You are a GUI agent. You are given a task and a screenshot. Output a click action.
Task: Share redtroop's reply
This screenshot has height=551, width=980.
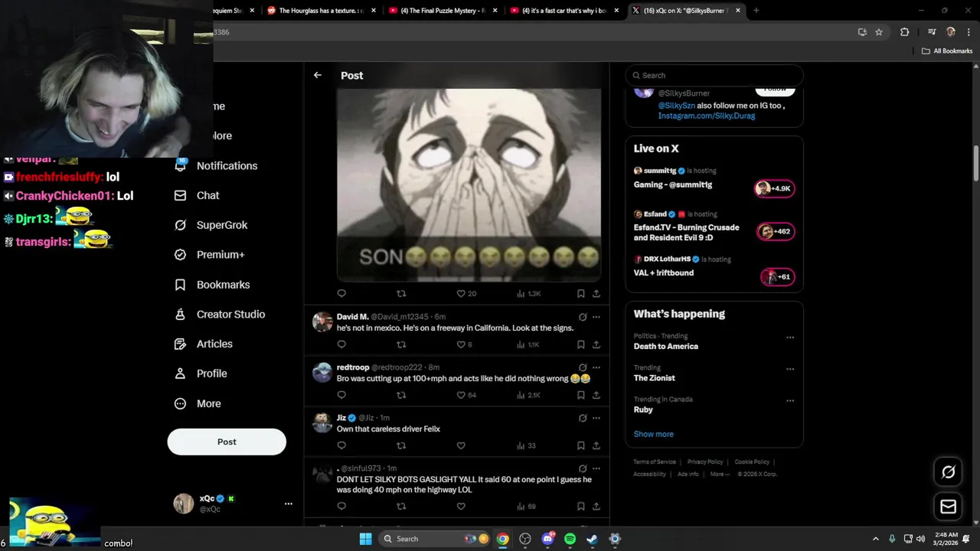point(596,395)
